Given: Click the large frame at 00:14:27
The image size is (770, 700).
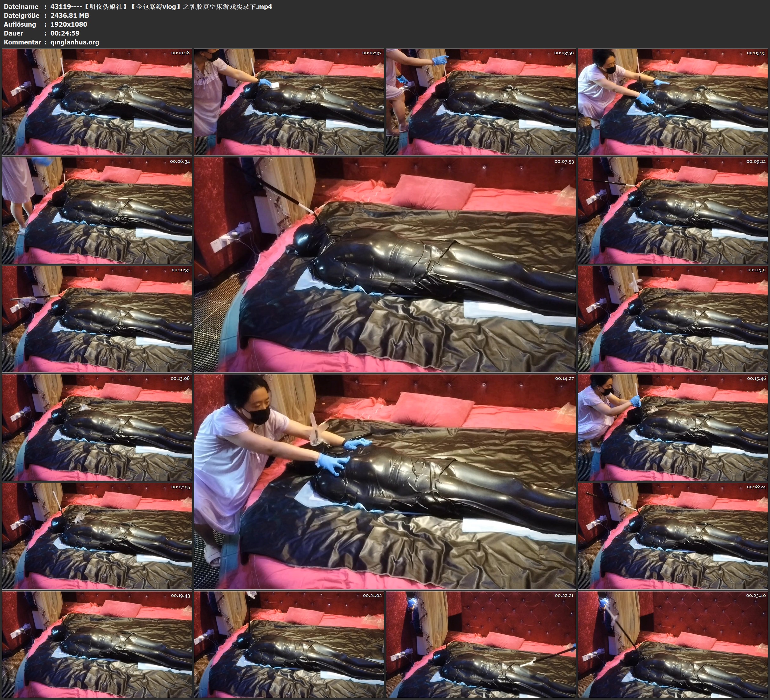Looking at the screenshot, I should pyautogui.click(x=385, y=481).
